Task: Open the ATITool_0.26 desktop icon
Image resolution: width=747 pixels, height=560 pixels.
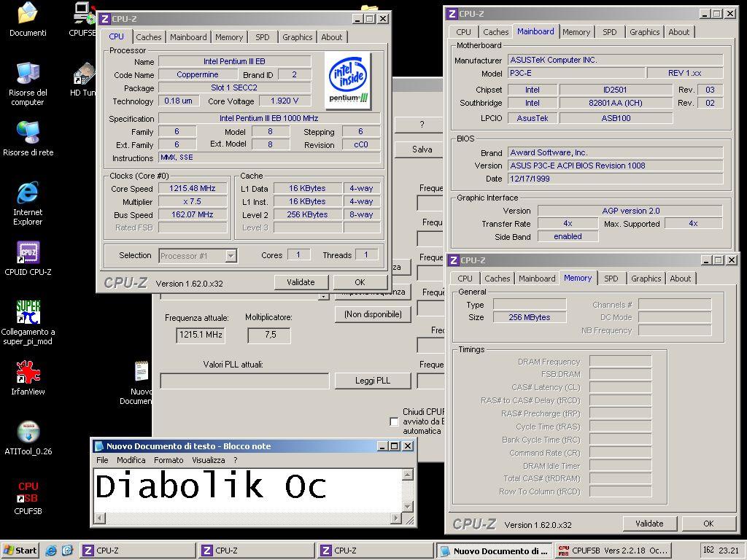Action: [28, 438]
